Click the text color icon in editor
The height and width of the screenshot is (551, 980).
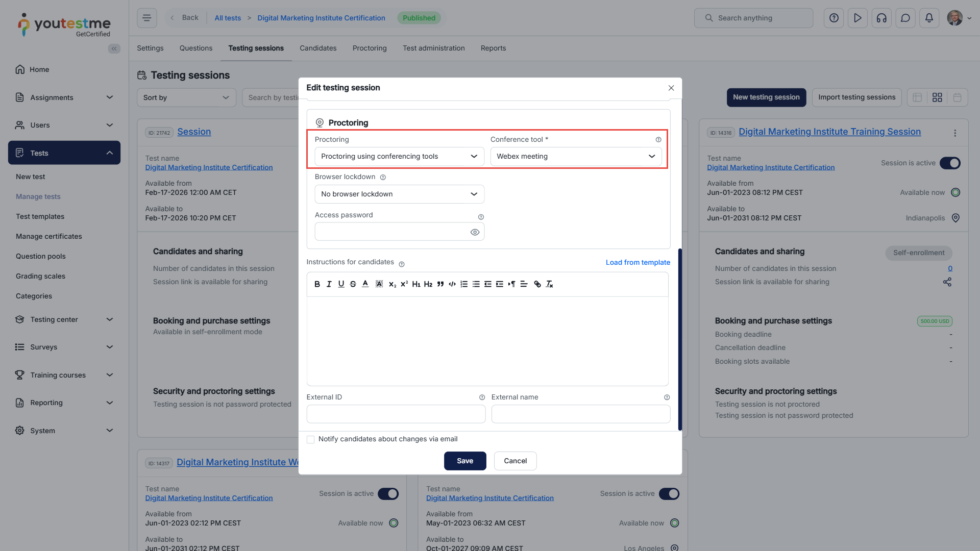click(x=365, y=284)
